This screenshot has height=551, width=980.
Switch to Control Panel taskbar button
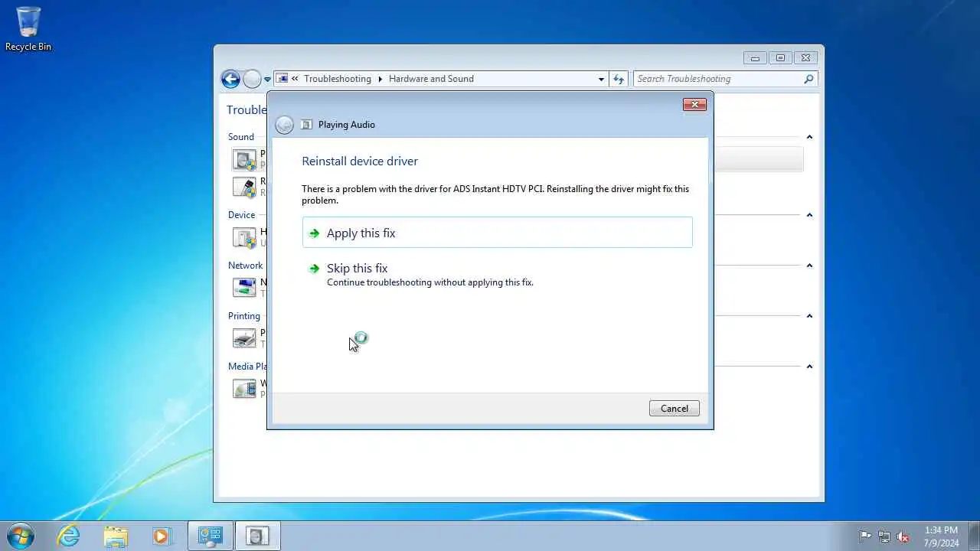[210, 536]
